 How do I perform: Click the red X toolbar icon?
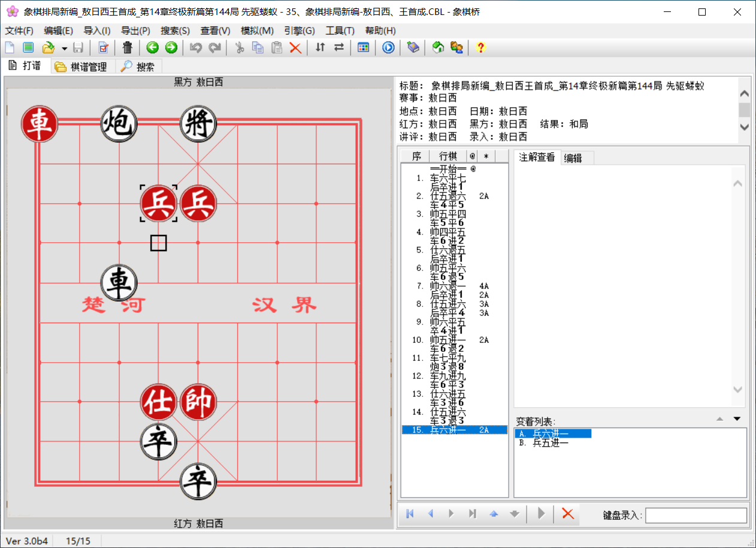295,48
